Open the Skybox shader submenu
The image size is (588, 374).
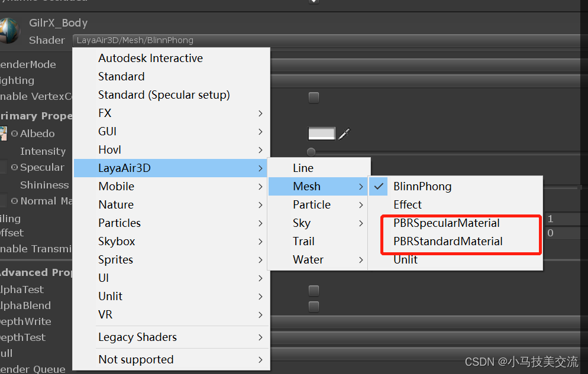tap(172, 242)
